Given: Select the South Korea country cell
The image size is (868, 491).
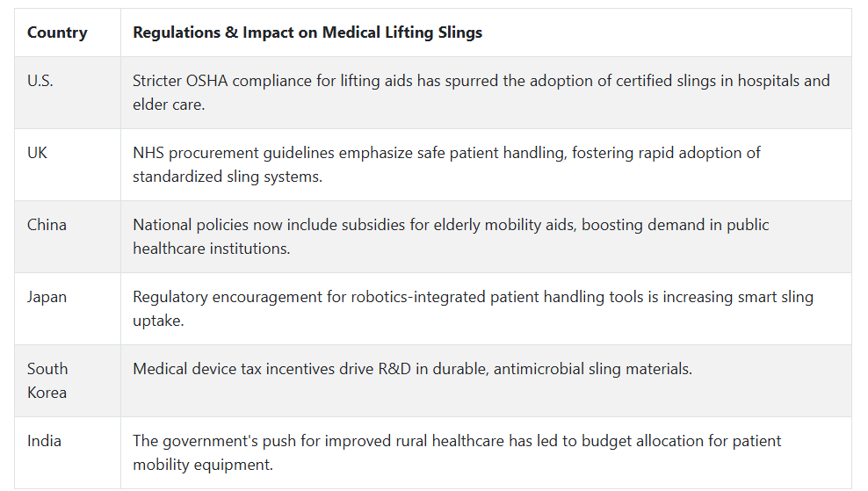Looking at the screenshot, I should pyautogui.click(x=68, y=380).
